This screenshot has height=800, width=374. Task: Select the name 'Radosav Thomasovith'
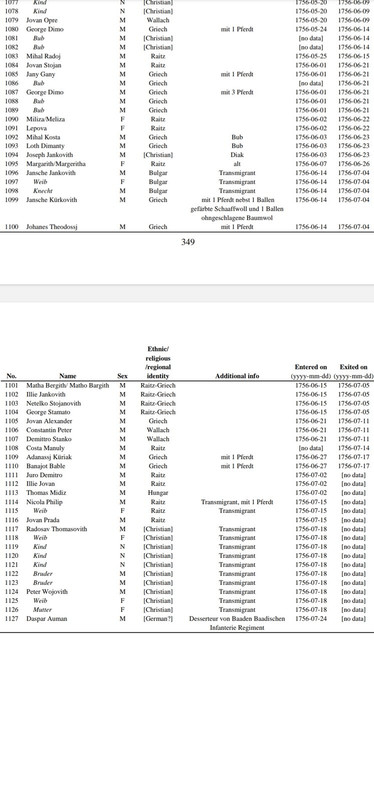pyautogui.click(x=57, y=529)
